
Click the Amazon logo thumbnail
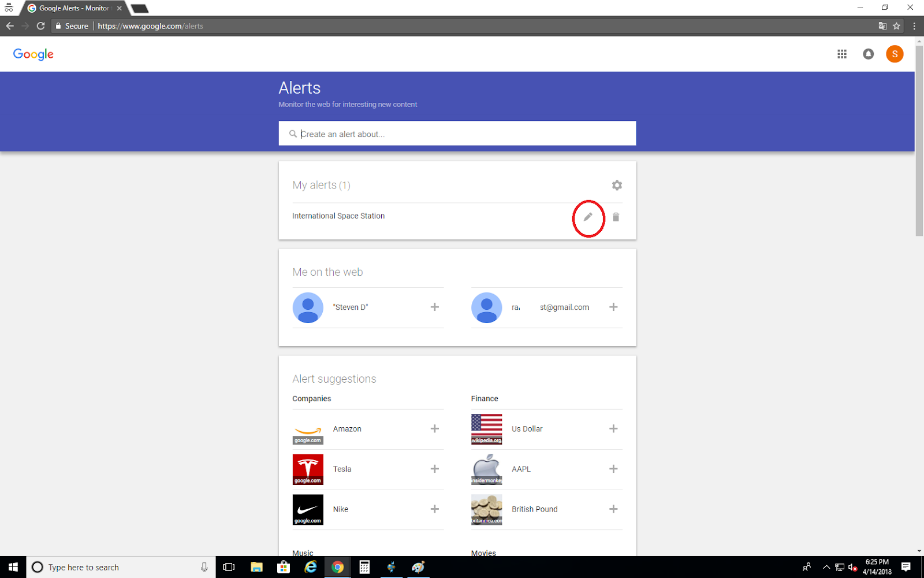(308, 429)
